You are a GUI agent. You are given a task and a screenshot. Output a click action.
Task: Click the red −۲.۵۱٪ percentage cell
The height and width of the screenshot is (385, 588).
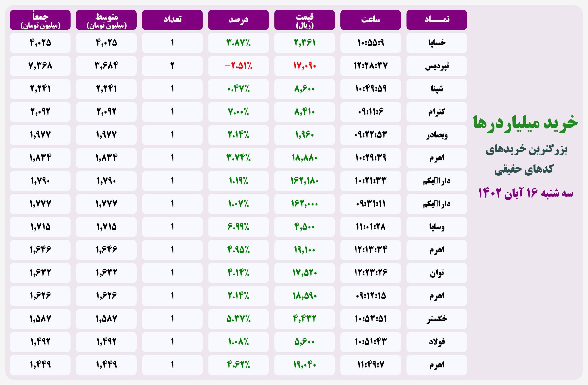click(x=238, y=66)
